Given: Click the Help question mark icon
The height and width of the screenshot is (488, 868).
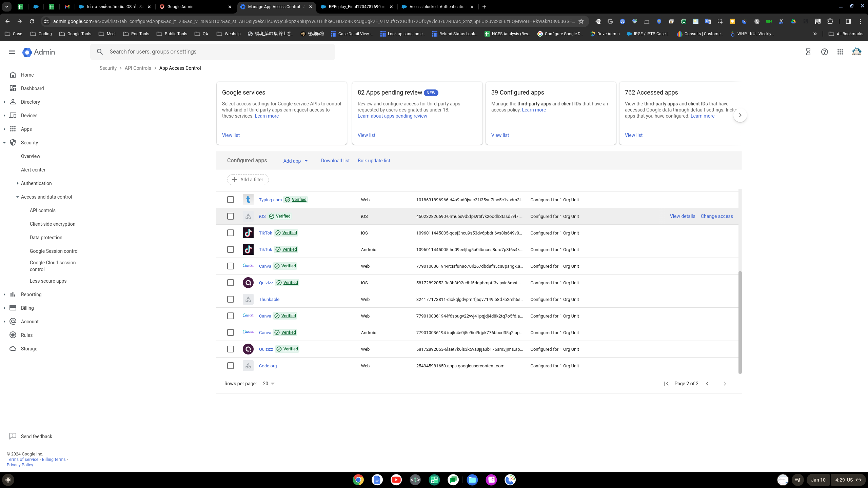Looking at the screenshot, I should coord(824,52).
